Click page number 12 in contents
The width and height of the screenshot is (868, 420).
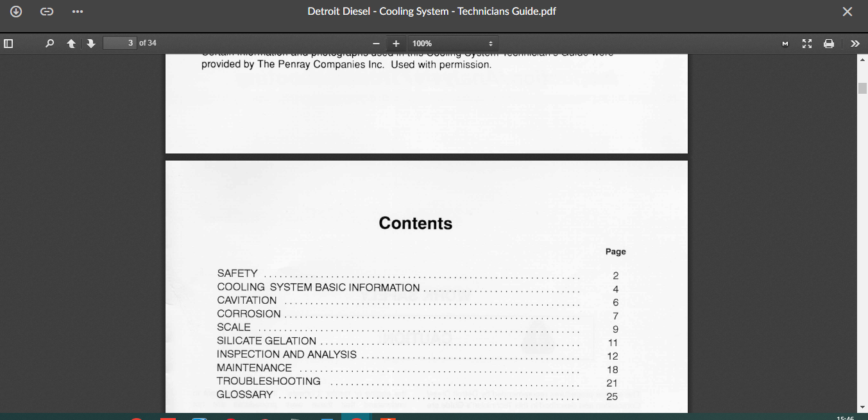click(613, 356)
